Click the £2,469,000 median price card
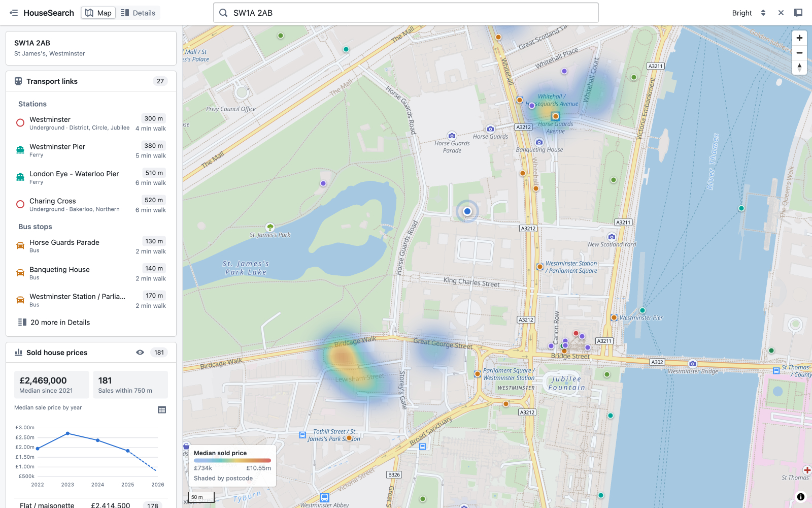 pos(51,385)
